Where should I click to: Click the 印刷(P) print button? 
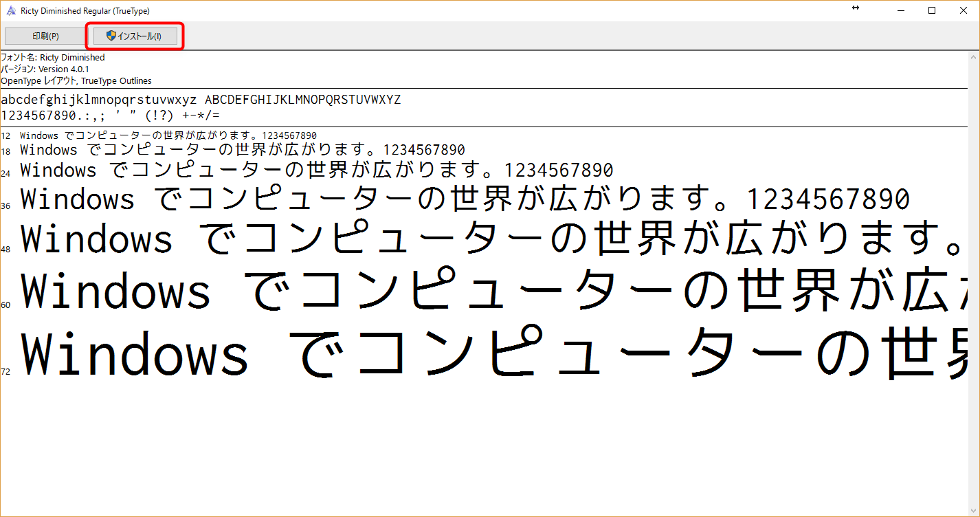(x=45, y=36)
